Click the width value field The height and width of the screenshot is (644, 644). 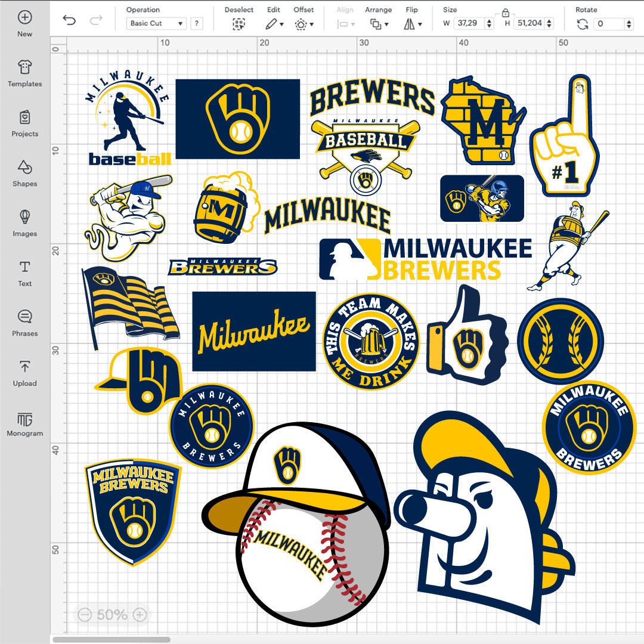click(469, 23)
